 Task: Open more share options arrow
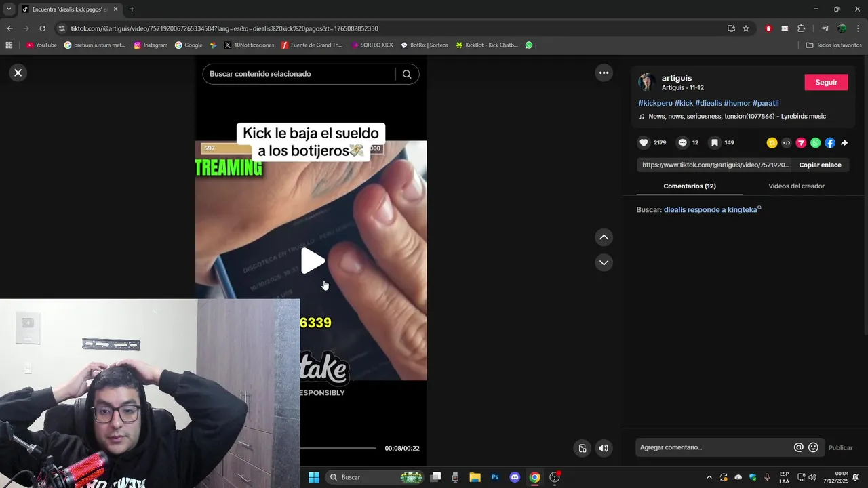[x=844, y=143]
